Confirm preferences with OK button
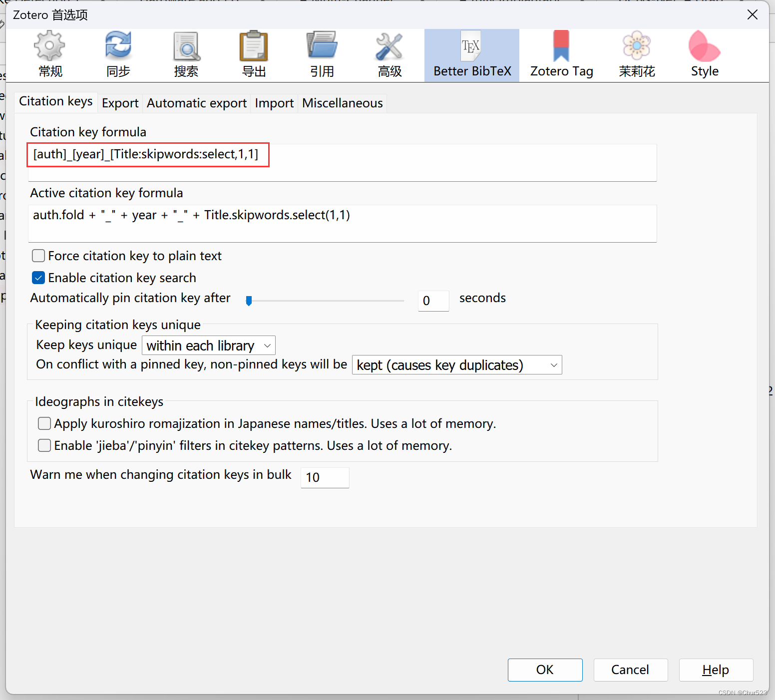The image size is (775, 700). (x=545, y=670)
